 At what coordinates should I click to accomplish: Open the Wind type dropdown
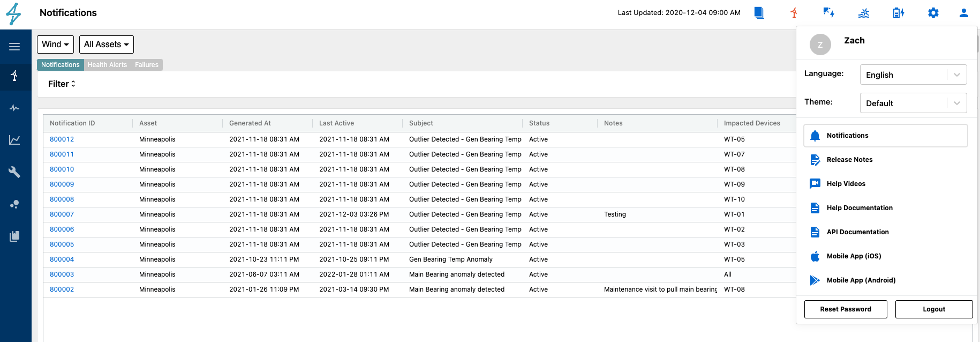point(55,44)
